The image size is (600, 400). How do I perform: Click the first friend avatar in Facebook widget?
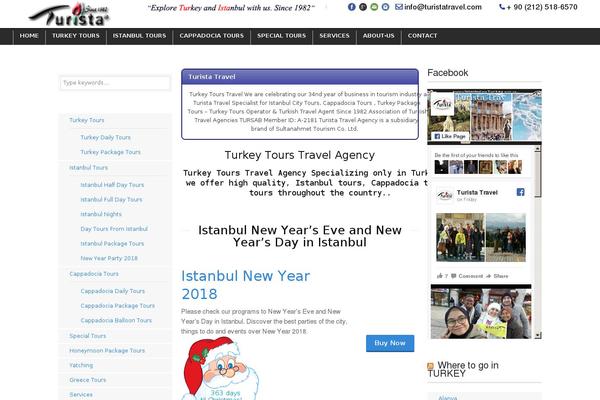pos(441,167)
